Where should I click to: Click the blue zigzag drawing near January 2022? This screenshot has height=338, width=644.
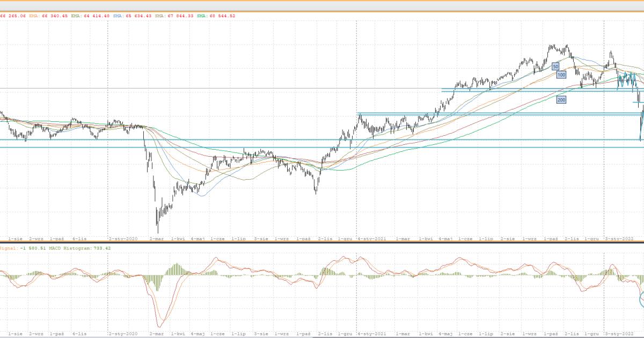click(626, 82)
